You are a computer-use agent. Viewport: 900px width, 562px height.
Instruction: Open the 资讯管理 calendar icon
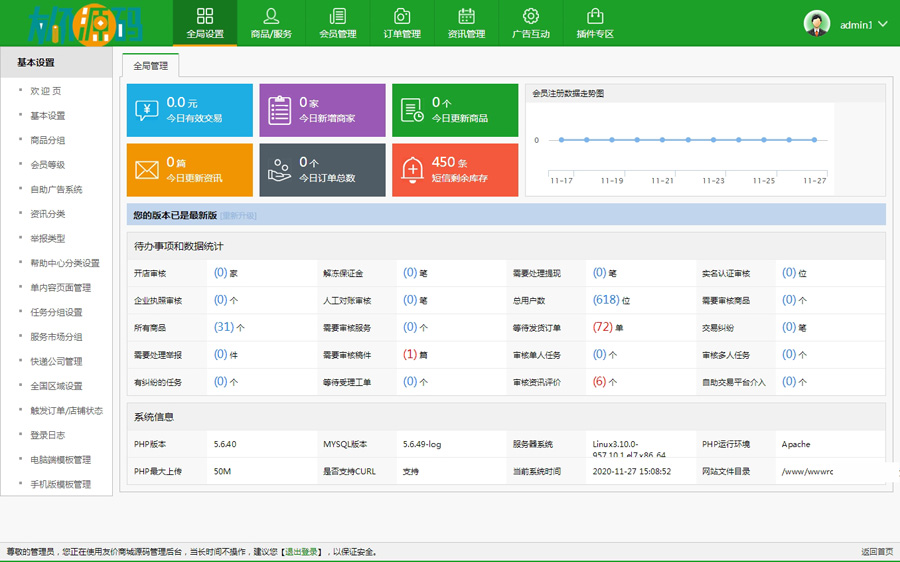pos(466,16)
